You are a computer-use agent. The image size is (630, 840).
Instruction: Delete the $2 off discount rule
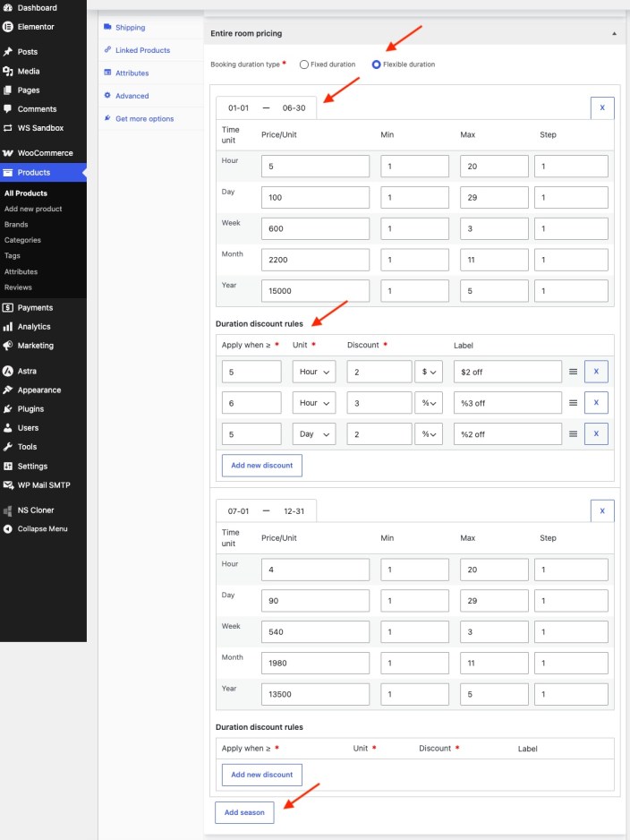(x=596, y=372)
